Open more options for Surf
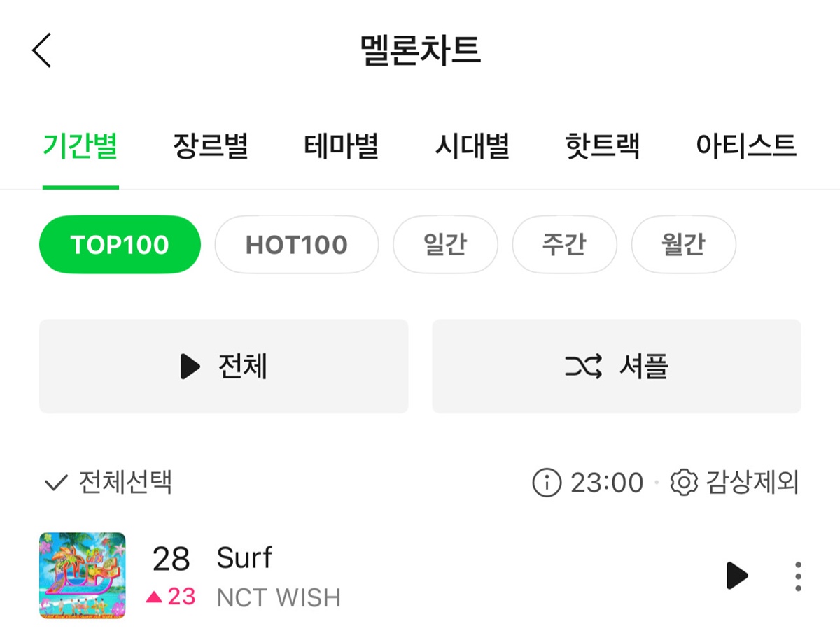840x640 pixels. point(798,576)
